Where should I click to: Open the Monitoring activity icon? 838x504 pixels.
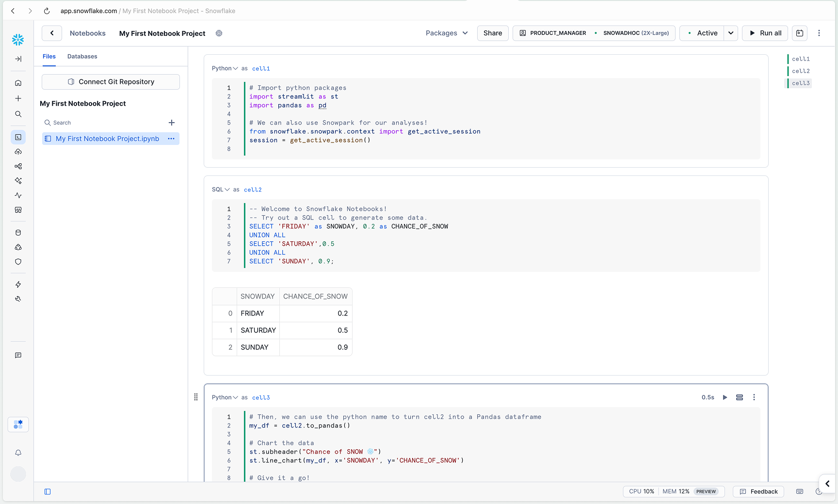(18, 195)
